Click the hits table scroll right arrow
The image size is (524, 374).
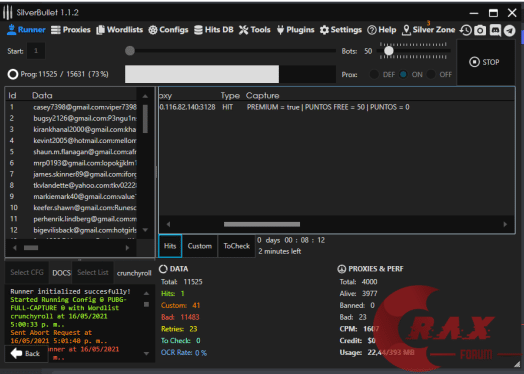coord(505,224)
